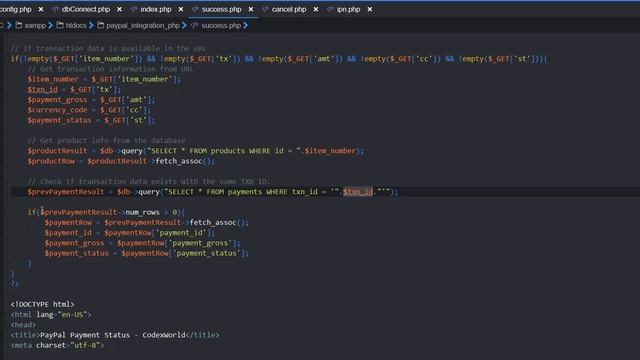
Task: Expand the chevron after xampp breadcrumb
Action: [51, 25]
